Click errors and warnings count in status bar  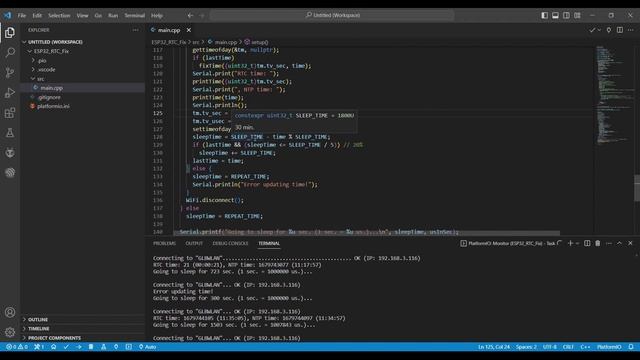pyautogui.click(x=17, y=347)
